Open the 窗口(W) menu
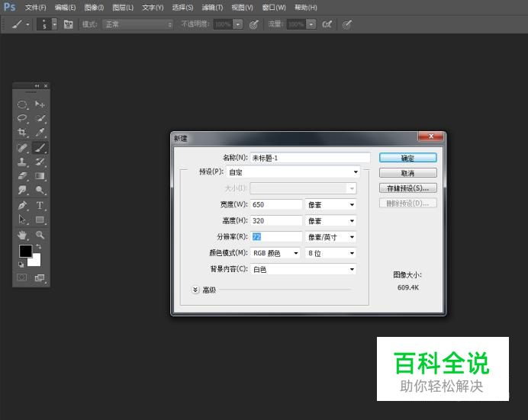The image size is (528, 420). point(274,8)
